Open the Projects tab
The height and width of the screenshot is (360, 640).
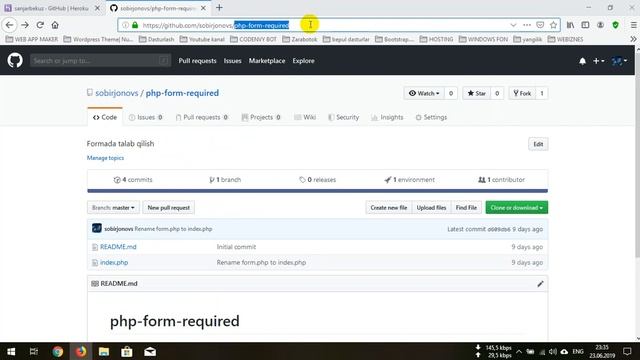[261, 117]
